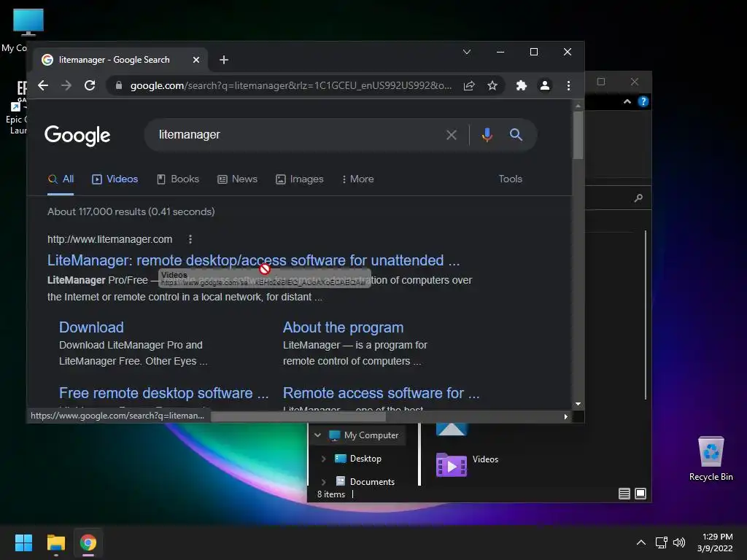Switch to the Books results tab
747x560 pixels.
pos(178,179)
